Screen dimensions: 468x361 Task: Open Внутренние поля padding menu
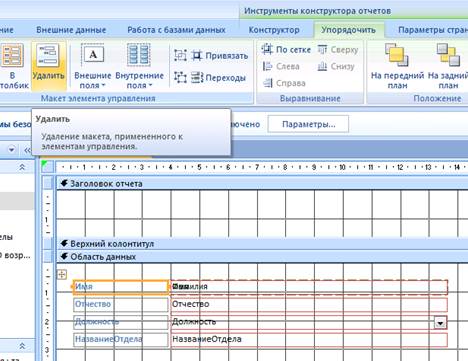click(x=139, y=66)
